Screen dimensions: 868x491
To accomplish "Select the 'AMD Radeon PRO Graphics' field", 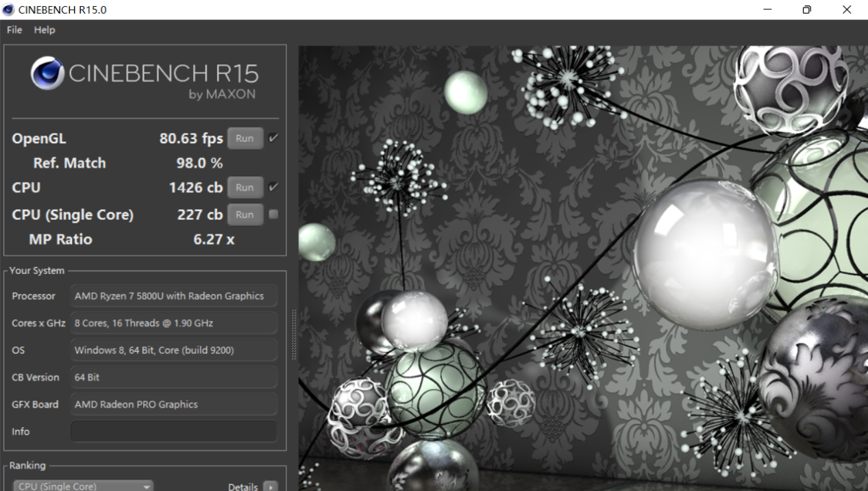I will 174,404.
